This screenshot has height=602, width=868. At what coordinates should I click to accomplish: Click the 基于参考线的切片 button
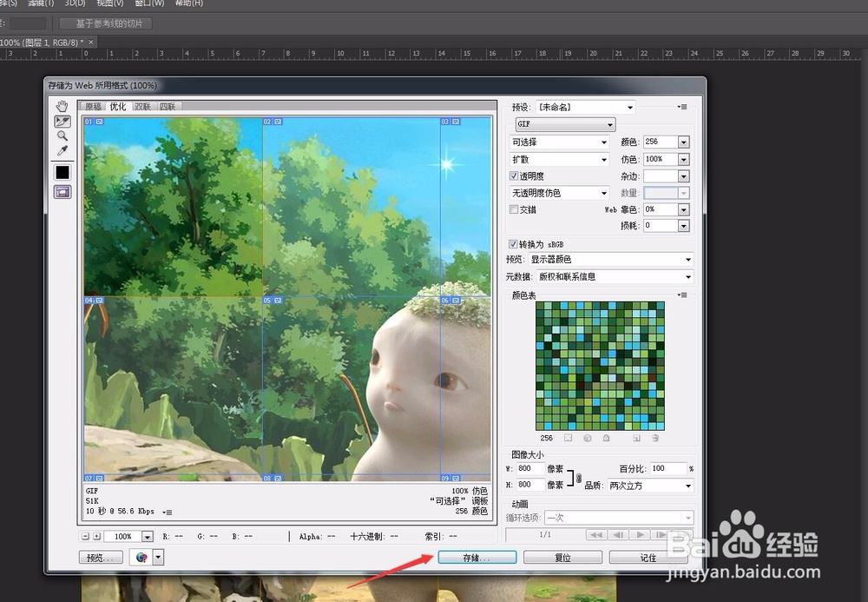coord(106,23)
